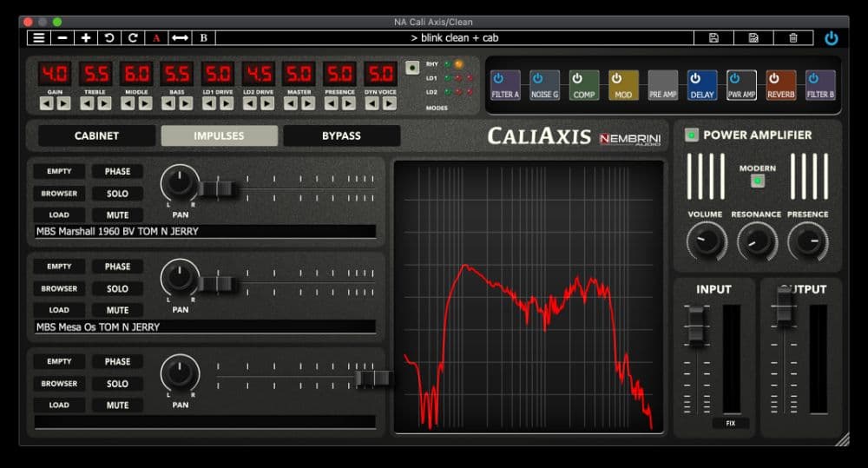Open the preset name selector
Screen dimensions: 868x468
[454, 37]
